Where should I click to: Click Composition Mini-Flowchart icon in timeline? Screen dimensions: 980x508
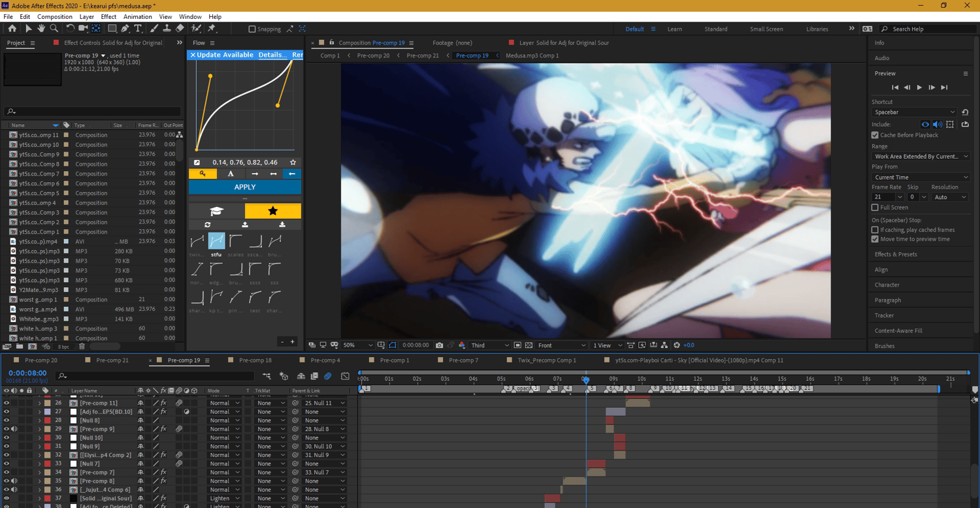tap(267, 376)
